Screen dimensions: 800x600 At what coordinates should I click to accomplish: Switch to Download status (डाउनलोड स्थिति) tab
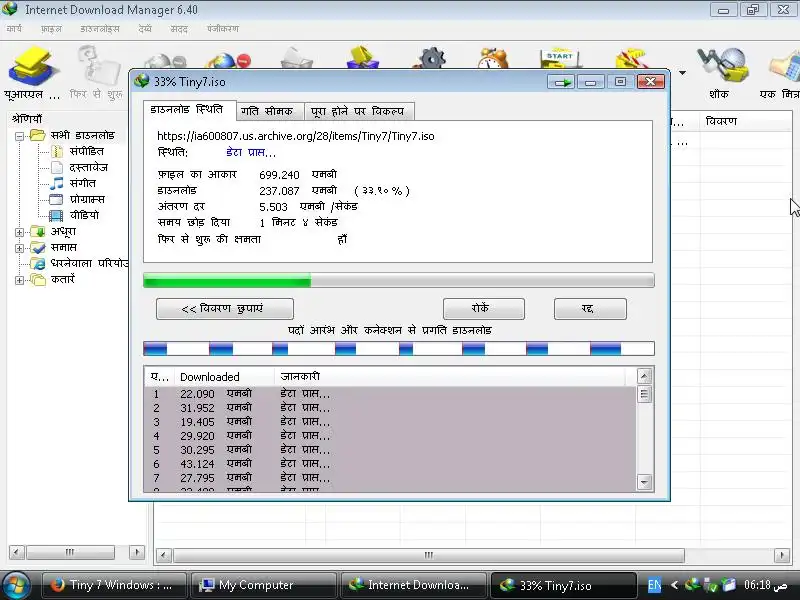pos(189,110)
